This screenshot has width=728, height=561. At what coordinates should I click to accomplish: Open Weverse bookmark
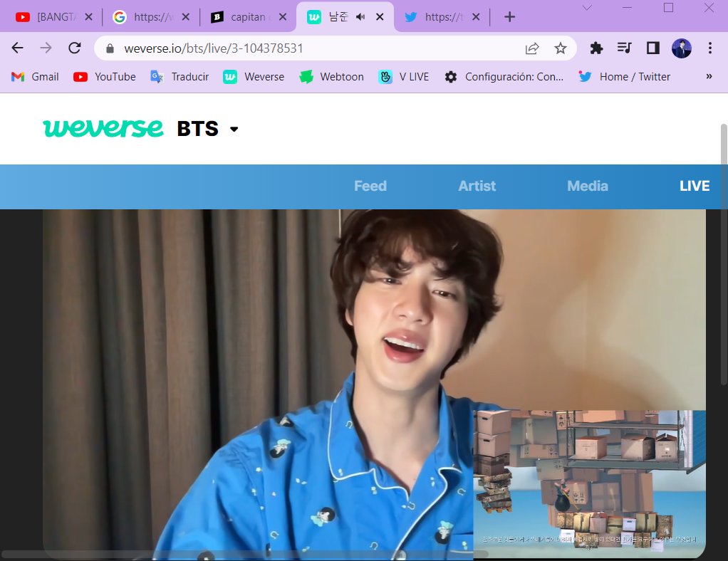(x=254, y=77)
